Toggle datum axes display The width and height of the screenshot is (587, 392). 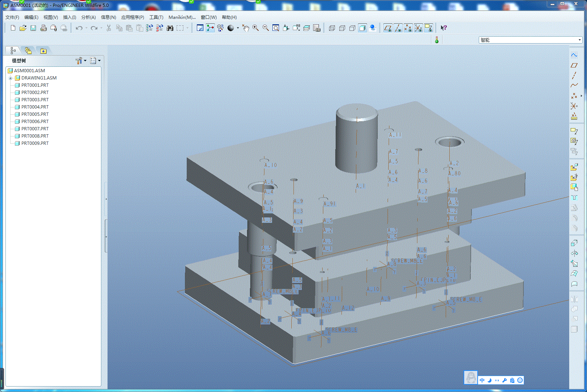click(x=398, y=28)
